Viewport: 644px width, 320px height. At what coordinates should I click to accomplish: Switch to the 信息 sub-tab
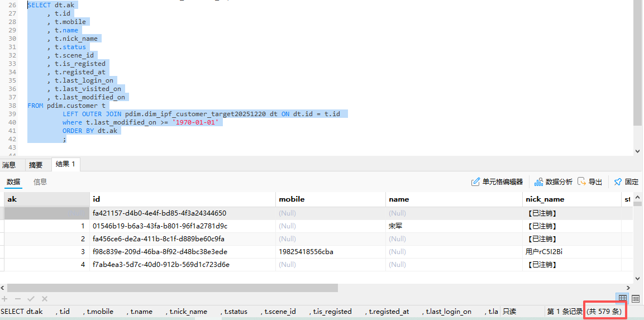40,182
